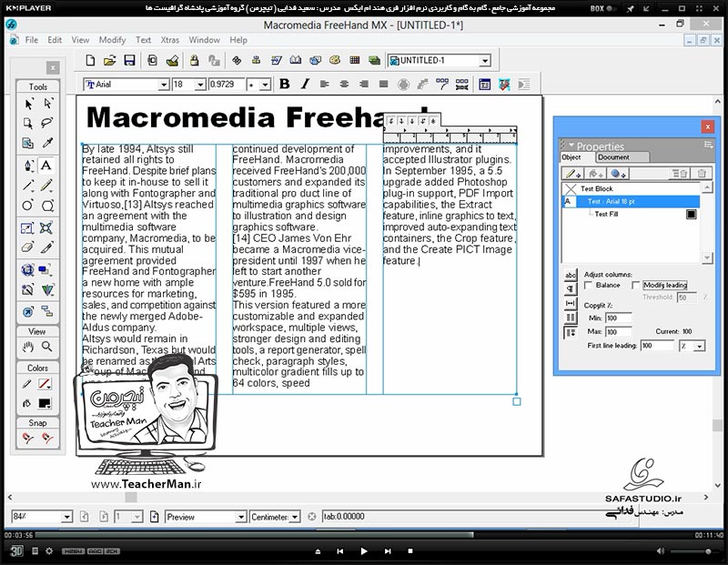Click the First line leading value field
Image resolution: width=728 pixels, height=565 pixels.
(657, 346)
